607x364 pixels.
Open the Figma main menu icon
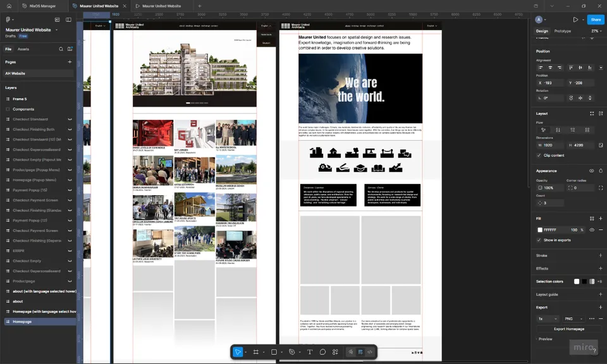(x=8, y=20)
